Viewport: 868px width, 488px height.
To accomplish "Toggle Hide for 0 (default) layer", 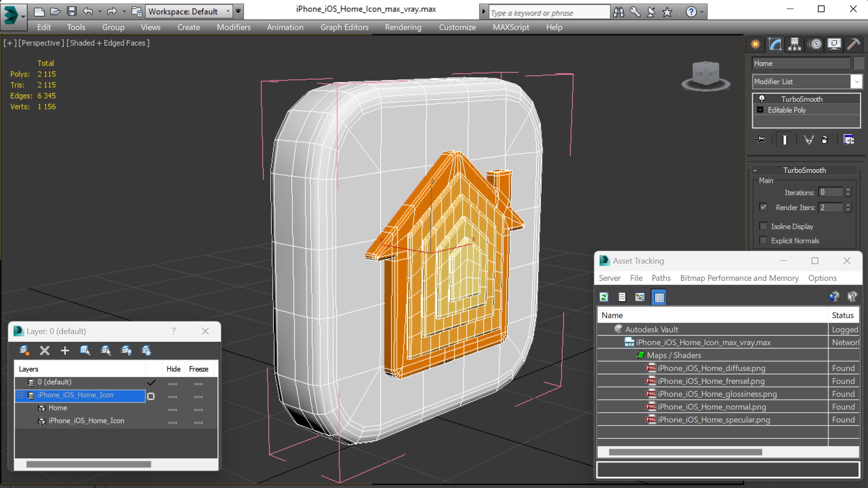I will 173,384.
